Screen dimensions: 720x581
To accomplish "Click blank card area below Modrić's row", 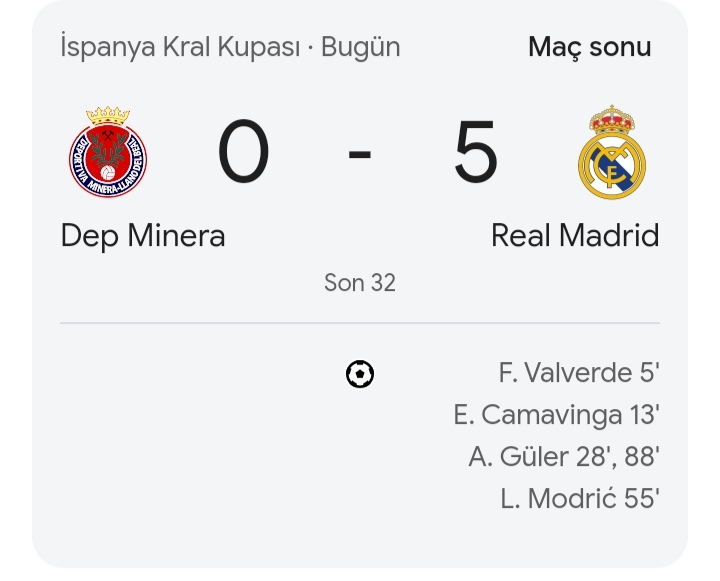I will coord(360,540).
